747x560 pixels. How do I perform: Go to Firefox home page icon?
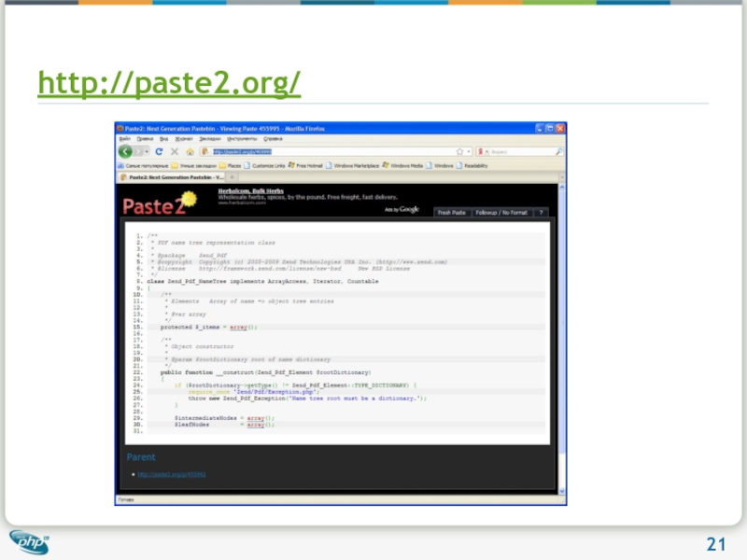190,150
